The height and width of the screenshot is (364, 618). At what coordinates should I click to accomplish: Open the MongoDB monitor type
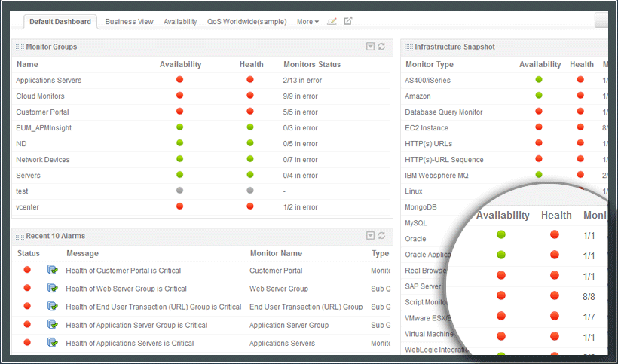click(421, 207)
